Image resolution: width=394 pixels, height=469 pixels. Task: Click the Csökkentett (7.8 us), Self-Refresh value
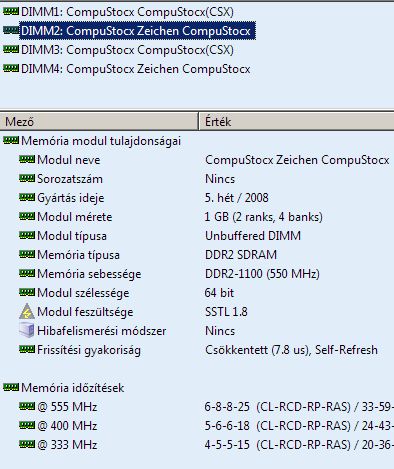point(291,350)
